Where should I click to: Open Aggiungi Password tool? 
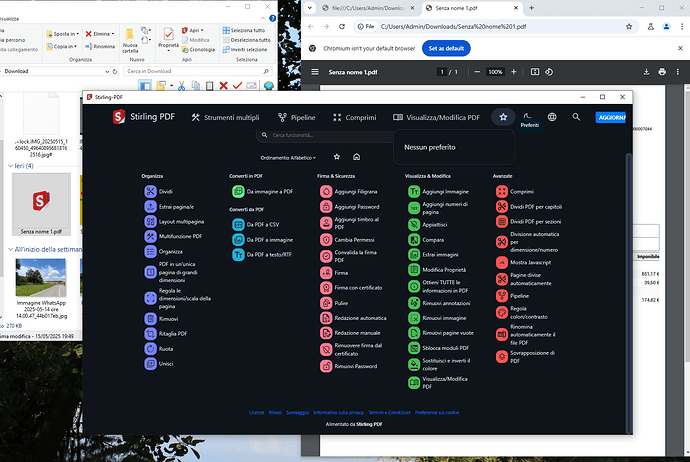[350, 206]
